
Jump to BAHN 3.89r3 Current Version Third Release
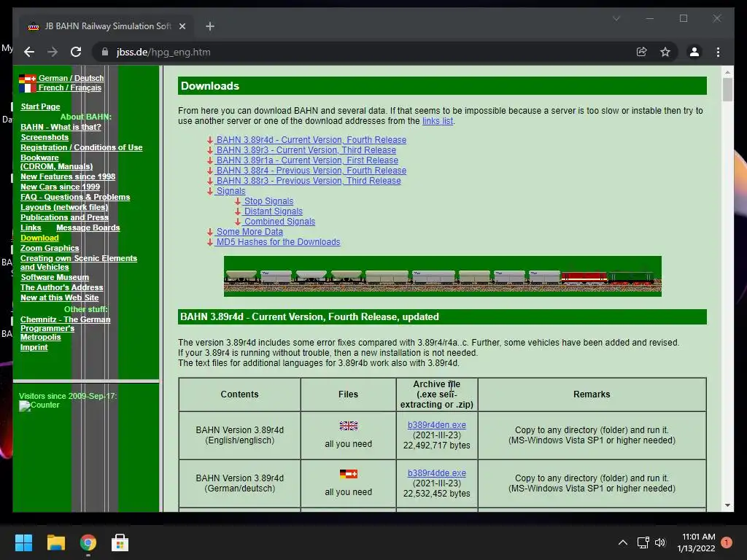pyautogui.click(x=306, y=150)
